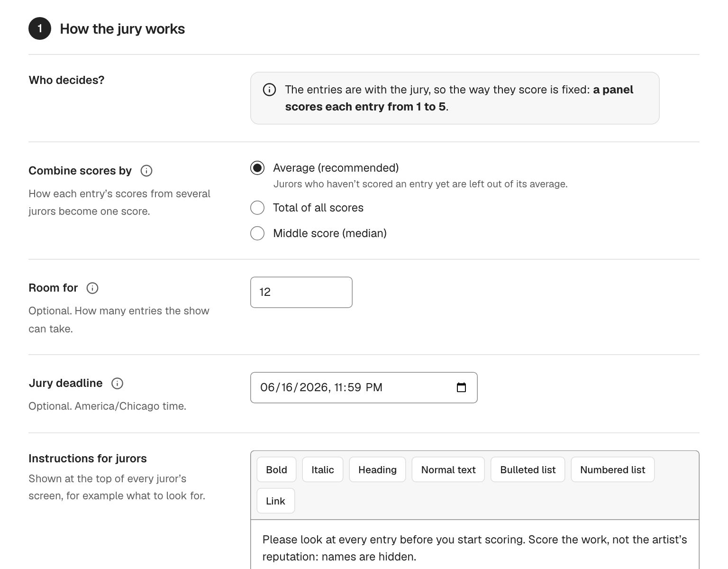728x569 pixels.
Task: Choose the Middle score (median) option
Action: point(257,233)
